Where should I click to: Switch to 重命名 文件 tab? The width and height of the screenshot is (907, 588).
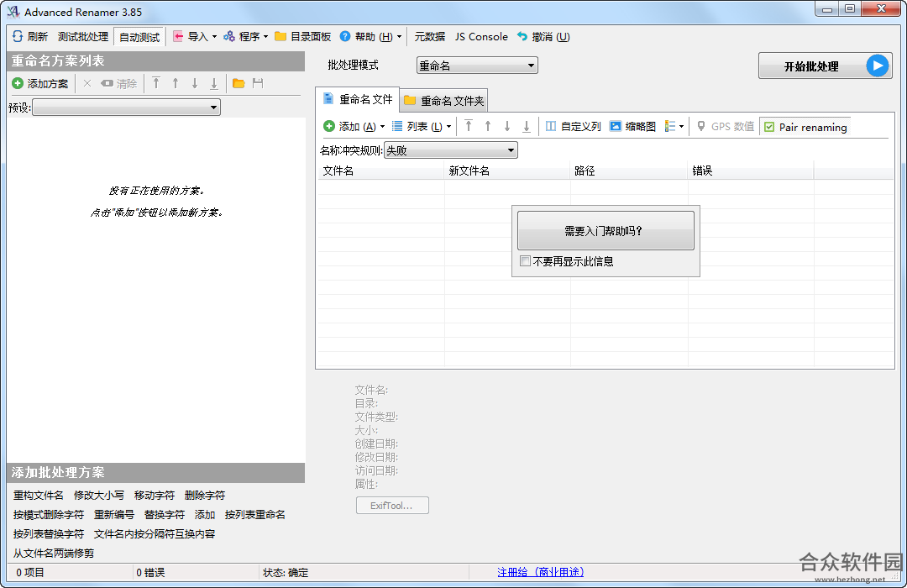[358, 100]
